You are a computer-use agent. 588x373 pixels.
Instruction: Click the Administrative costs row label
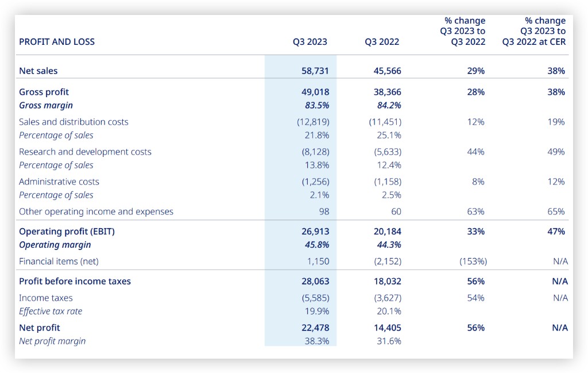coord(59,182)
